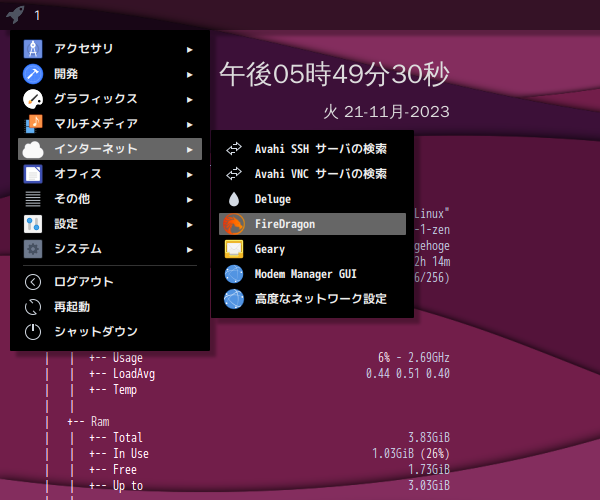Expand the マルチメディア submenu arrow
This screenshot has height=500, width=600.
189,124
